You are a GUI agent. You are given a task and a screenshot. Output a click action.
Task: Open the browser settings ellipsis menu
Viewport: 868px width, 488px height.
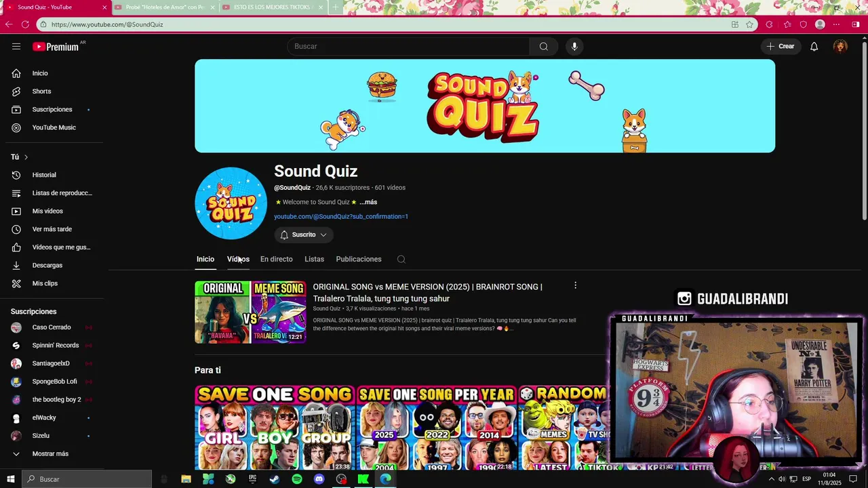point(837,24)
